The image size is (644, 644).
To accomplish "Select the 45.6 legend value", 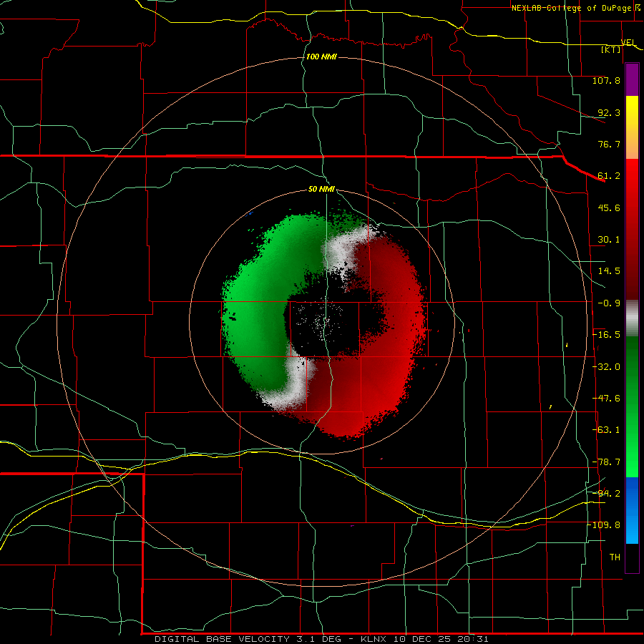I will (609, 208).
